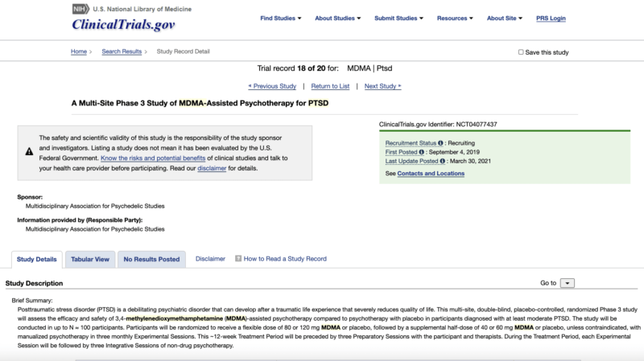Switch to the Tabular View tab
Image resolution: width=644 pixels, height=361 pixels.
[90, 259]
